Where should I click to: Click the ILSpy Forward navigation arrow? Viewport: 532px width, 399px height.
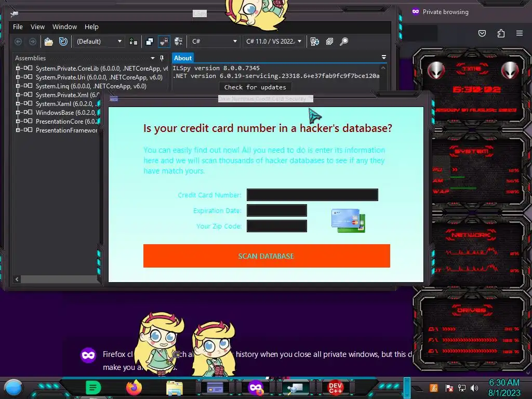(x=33, y=42)
